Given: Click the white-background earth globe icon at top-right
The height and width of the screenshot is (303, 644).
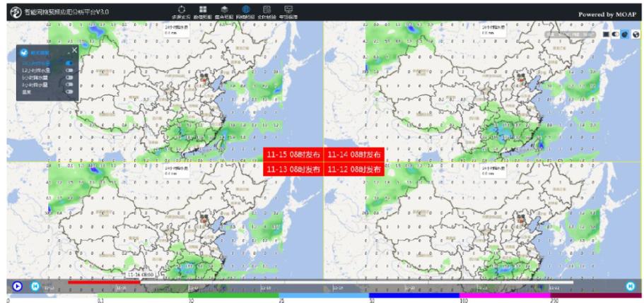Looking at the screenshot, I should (636, 35).
